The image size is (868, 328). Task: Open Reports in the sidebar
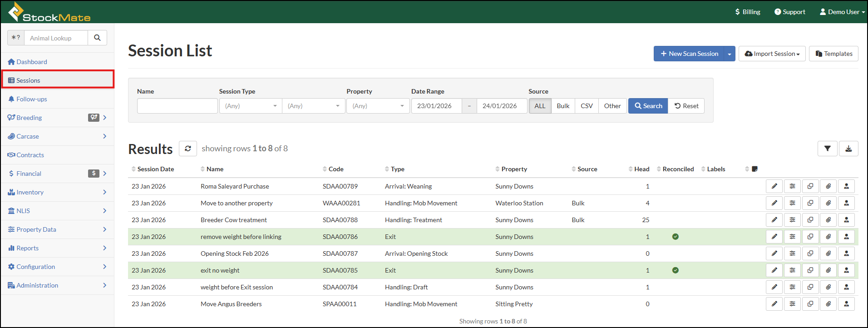coord(57,248)
